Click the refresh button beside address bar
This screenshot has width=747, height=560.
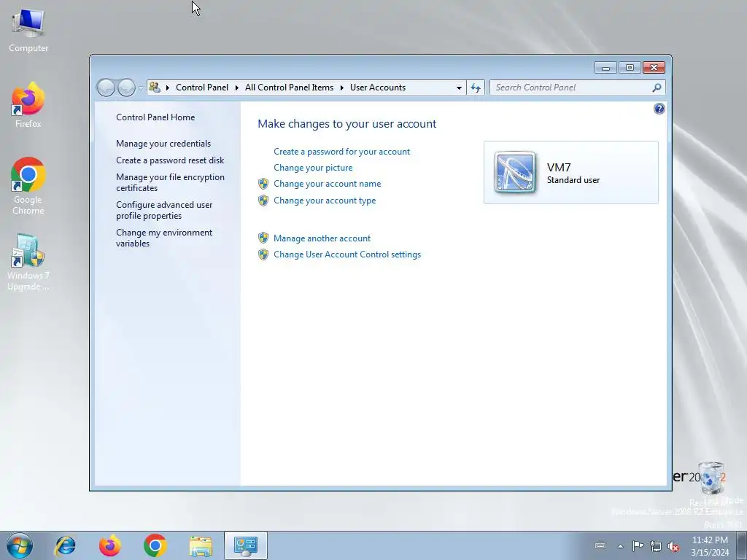476,87
